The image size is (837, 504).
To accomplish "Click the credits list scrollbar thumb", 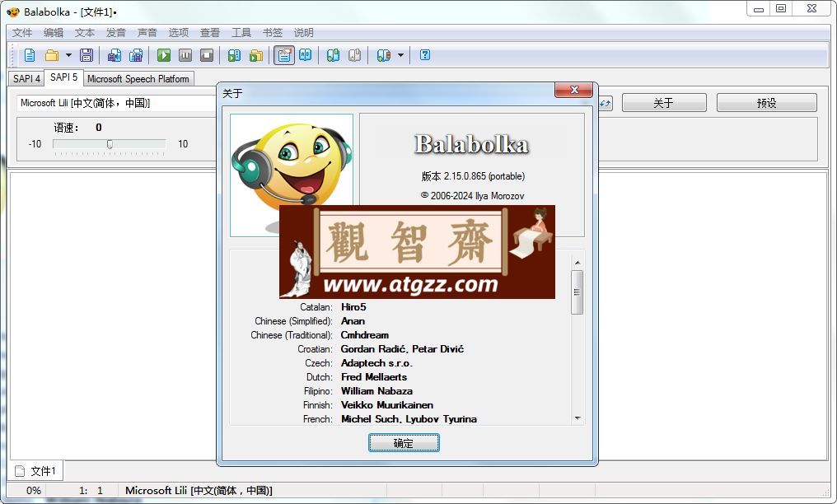I will (577, 292).
